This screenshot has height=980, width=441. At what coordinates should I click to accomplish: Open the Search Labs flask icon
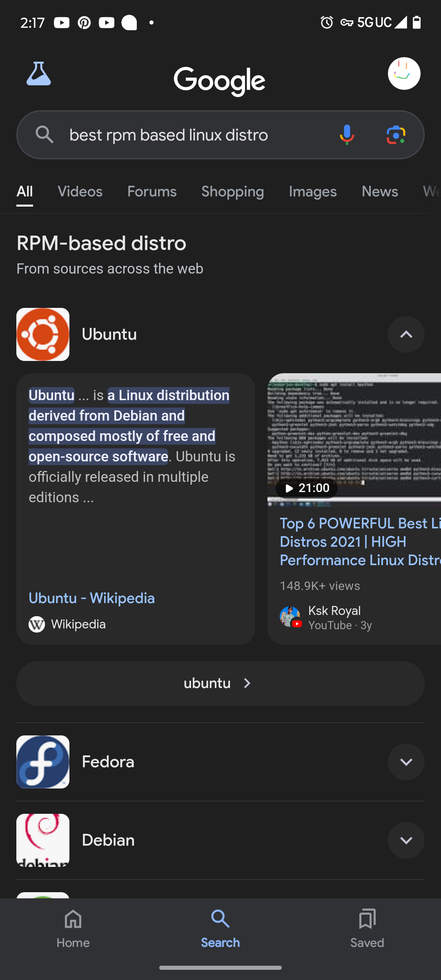(x=39, y=74)
